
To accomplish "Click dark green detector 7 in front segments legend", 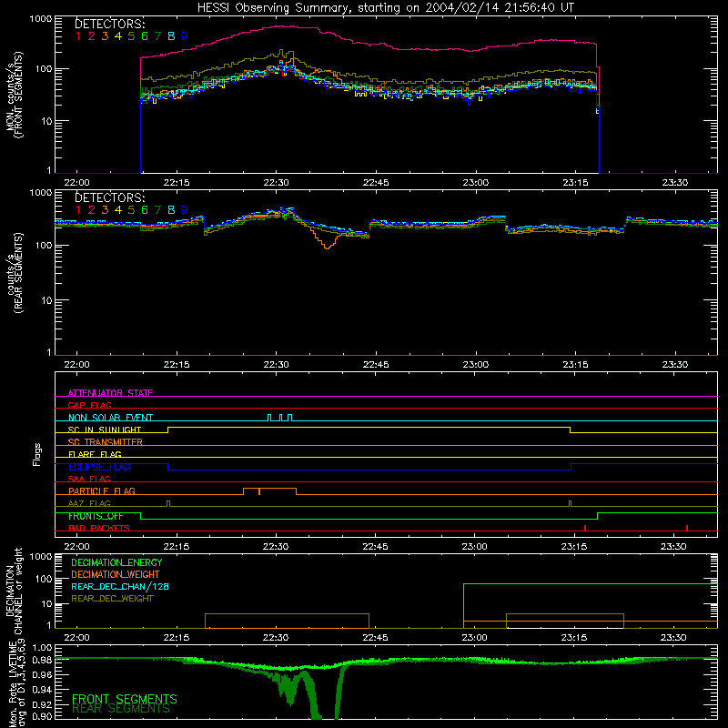I will click(x=157, y=36).
